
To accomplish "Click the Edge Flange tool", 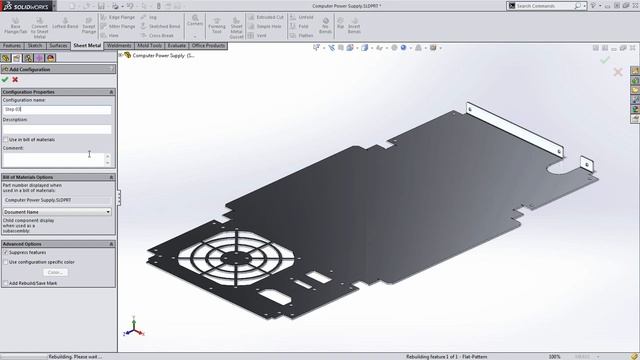I will point(118,17).
